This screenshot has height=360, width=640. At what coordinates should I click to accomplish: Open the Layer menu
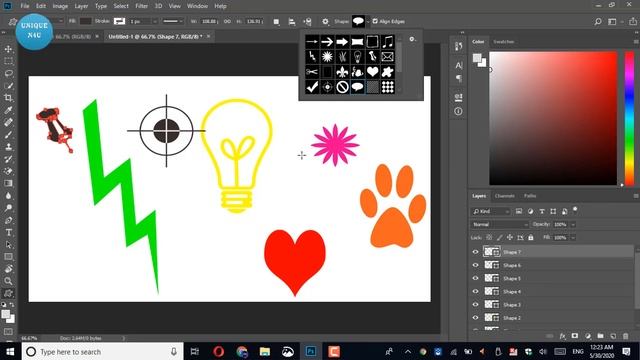[x=81, y=6]
